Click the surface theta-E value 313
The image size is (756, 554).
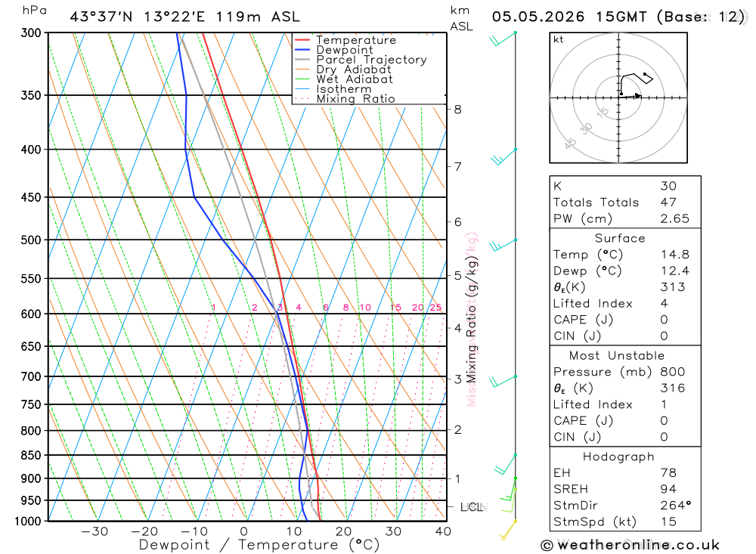pyautogui.click(x=673, y=287)
